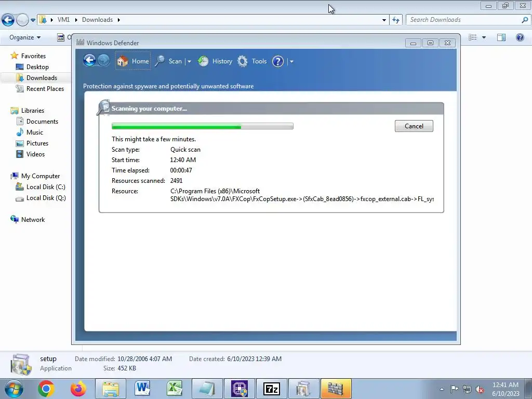Select Libraries in navigation pane
This screenshot has width=532, height=399.
(x=33, y=111)
